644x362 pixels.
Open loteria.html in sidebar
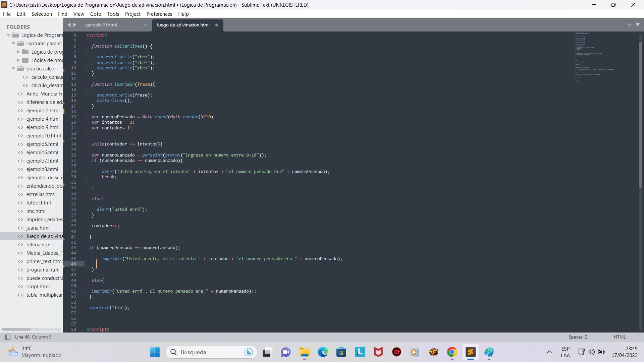click(x=39, y=244)
